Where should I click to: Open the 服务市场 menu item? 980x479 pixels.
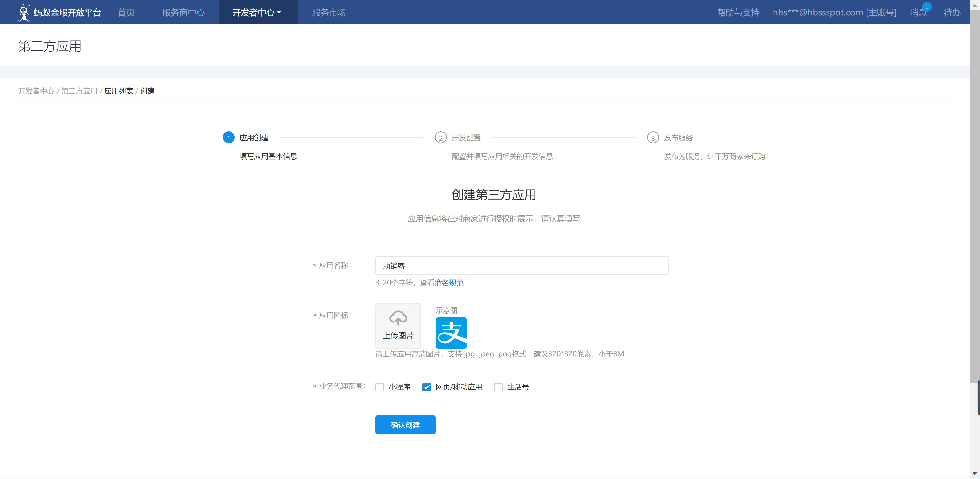point(328,13)
